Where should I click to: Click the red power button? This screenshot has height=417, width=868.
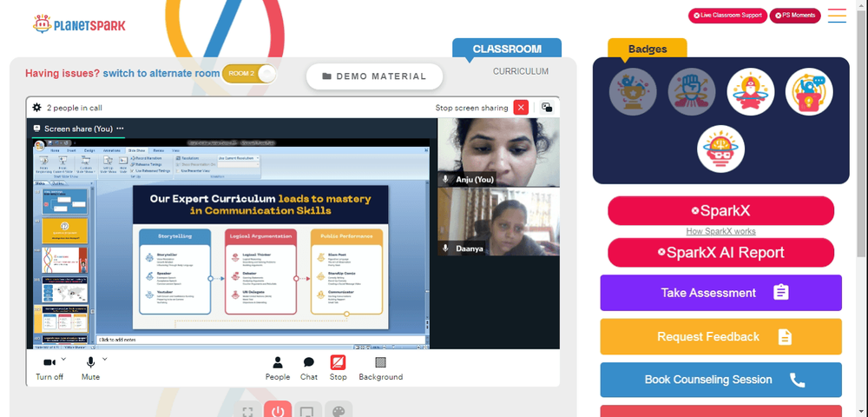[278, 411]
